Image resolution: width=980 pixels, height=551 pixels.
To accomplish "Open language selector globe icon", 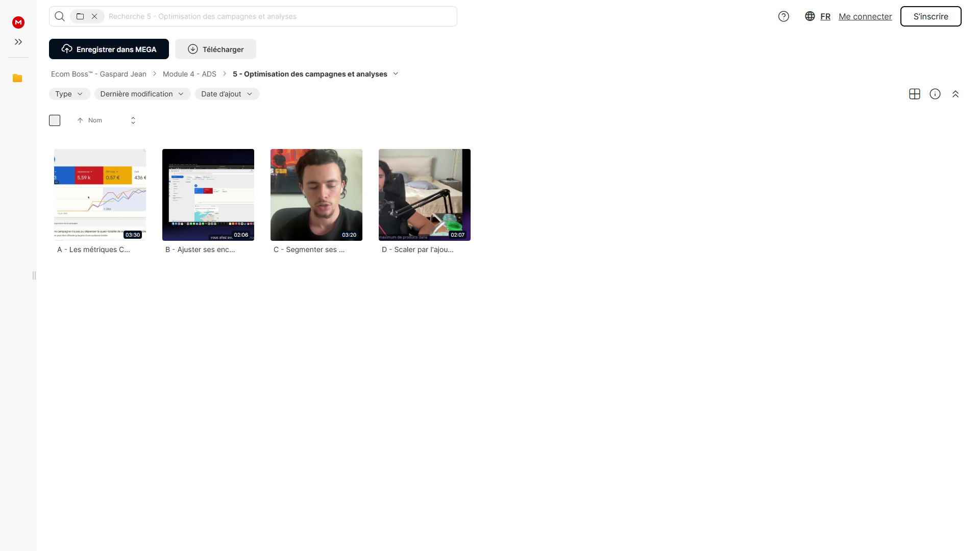I will (x=810, y=16).
